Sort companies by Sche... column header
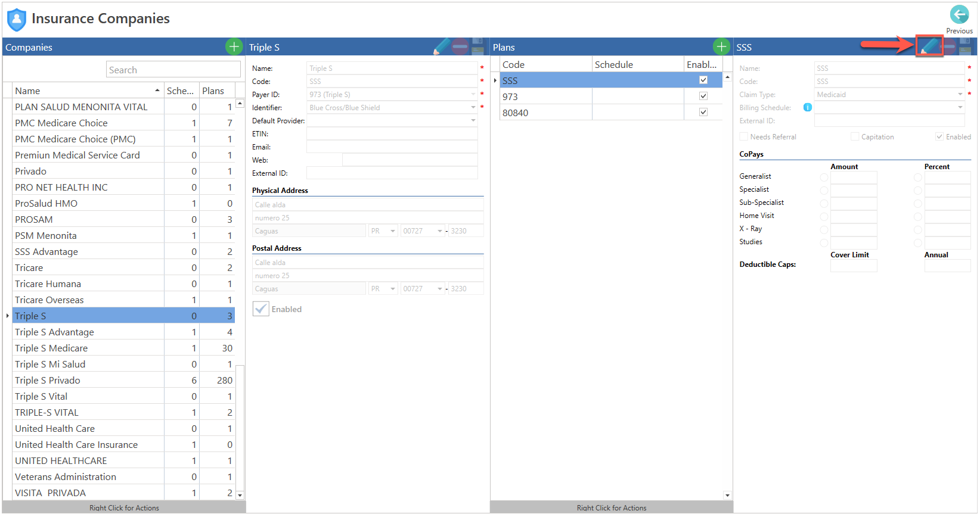The height and width of the screenshot is (517, 980). coord(181,91)
